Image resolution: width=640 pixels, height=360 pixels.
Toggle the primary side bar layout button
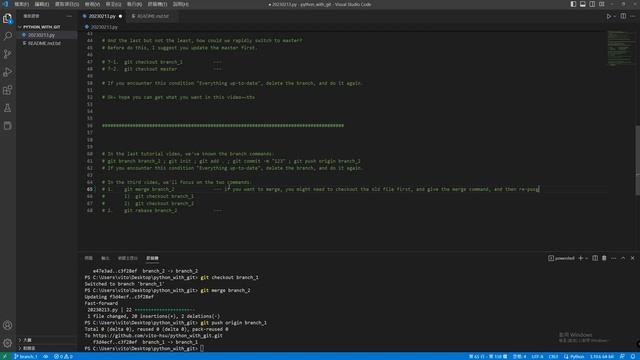point(573,4)
